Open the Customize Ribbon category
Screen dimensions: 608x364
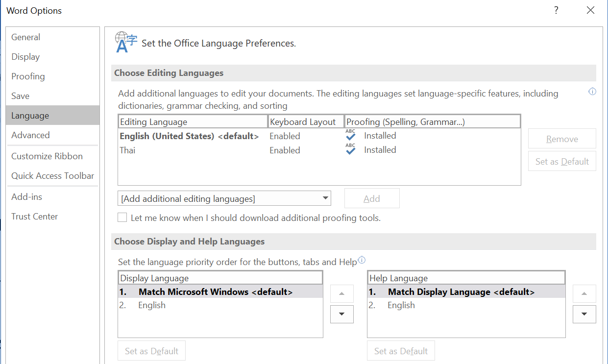47,156
